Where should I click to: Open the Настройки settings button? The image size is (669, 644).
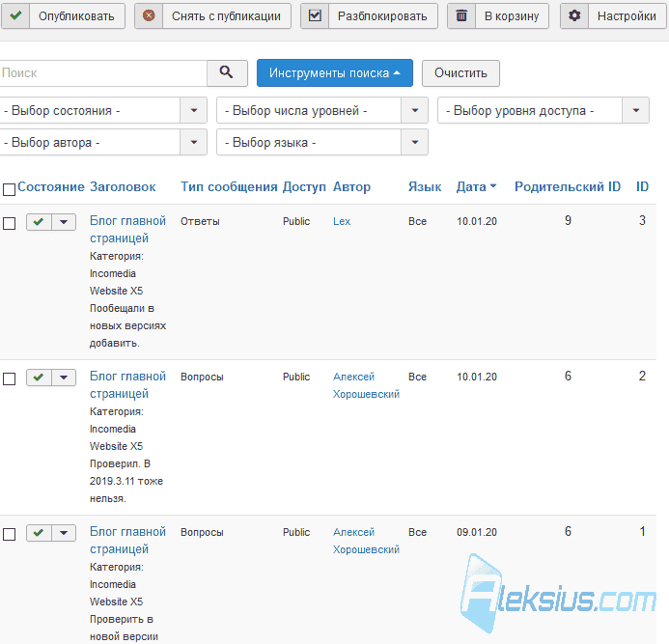tap(613, 16)
